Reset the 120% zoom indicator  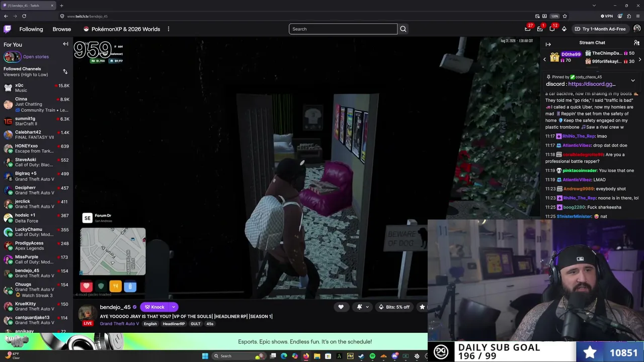tap(554, 16)
